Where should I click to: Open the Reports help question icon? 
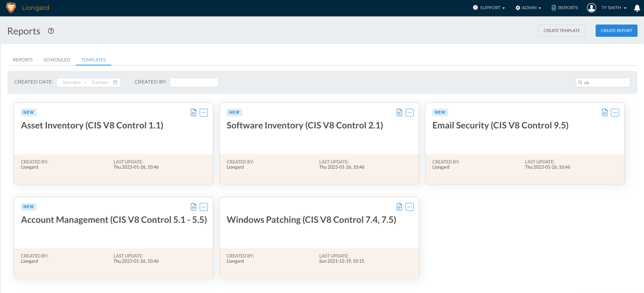(x=51, y=31)
